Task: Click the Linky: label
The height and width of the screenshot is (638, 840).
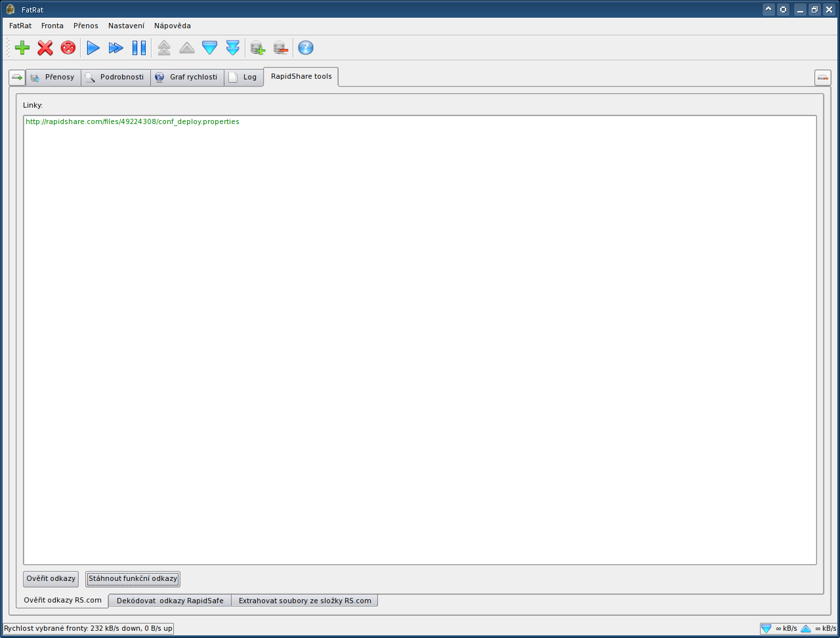Action: click(33, 105)
